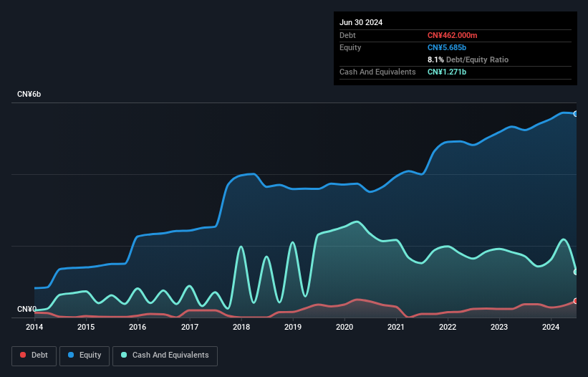The image size is (588, 377).
Task: Click the Cash endpoint marker on chart
Action: (576, 272)
